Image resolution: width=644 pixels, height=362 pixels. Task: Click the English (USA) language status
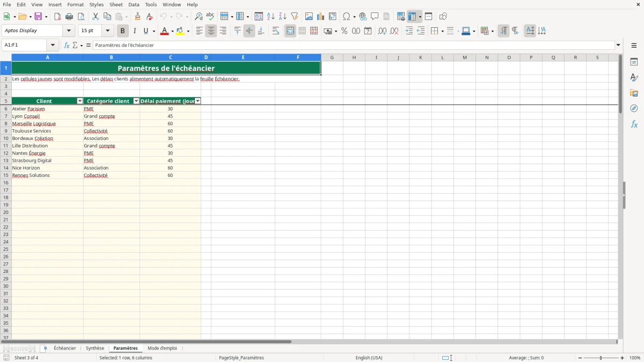pyautogui.click(x=369, y=358)
